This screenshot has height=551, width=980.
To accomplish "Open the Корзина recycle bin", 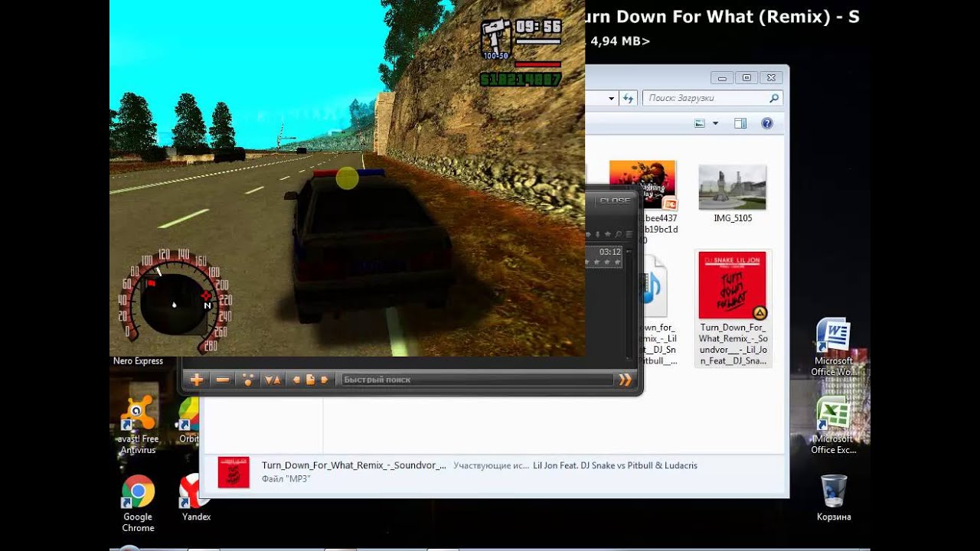I will (x=834, y=497).
